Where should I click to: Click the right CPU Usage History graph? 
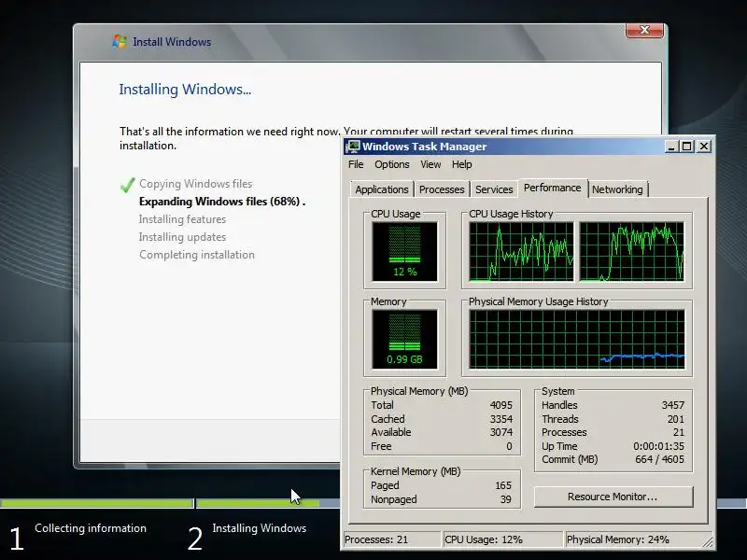(632, 251)
